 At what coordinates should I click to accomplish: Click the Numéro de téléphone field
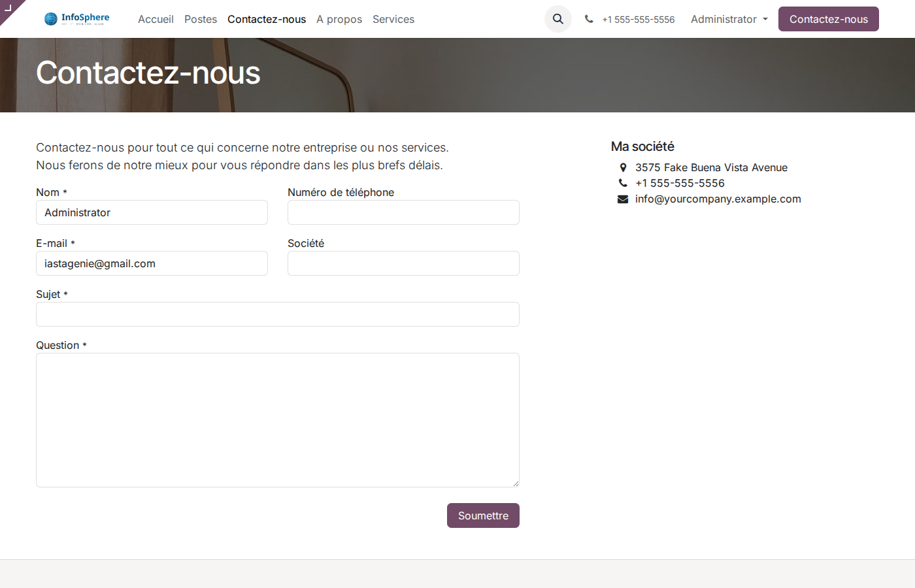[403, 212]
